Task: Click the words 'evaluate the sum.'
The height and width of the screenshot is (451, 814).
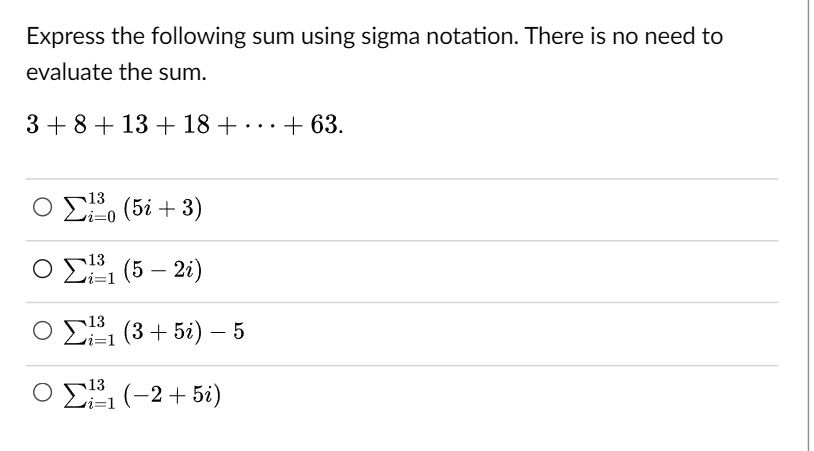Action: (116, 72)
